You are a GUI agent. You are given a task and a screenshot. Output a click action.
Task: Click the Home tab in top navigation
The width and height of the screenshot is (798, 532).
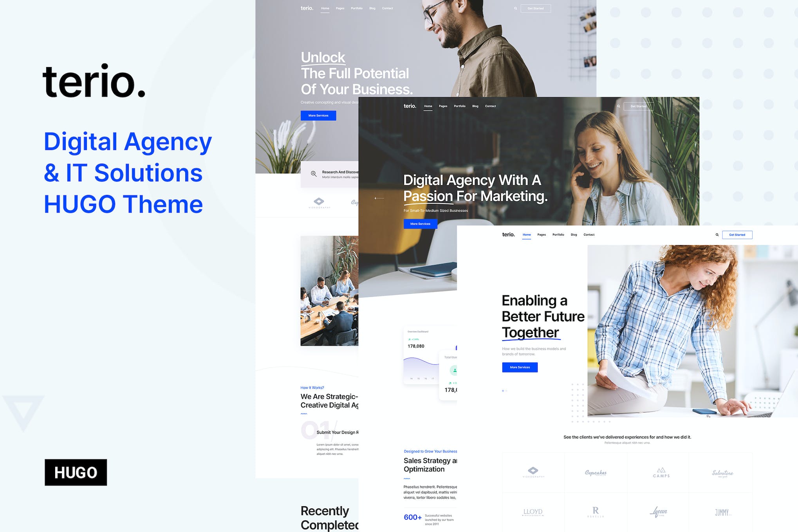pyautogui.click(x=325, y=8)
